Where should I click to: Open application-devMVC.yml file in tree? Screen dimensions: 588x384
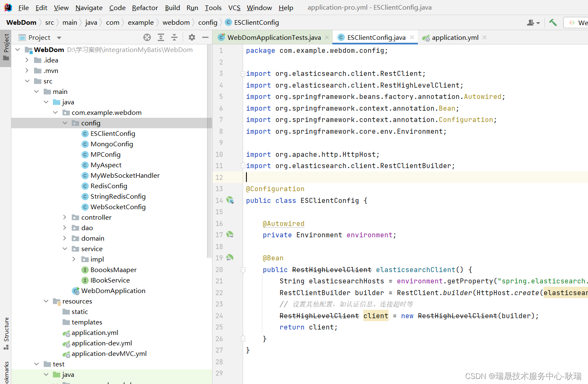pyautogui.click(x=109, y=353)
